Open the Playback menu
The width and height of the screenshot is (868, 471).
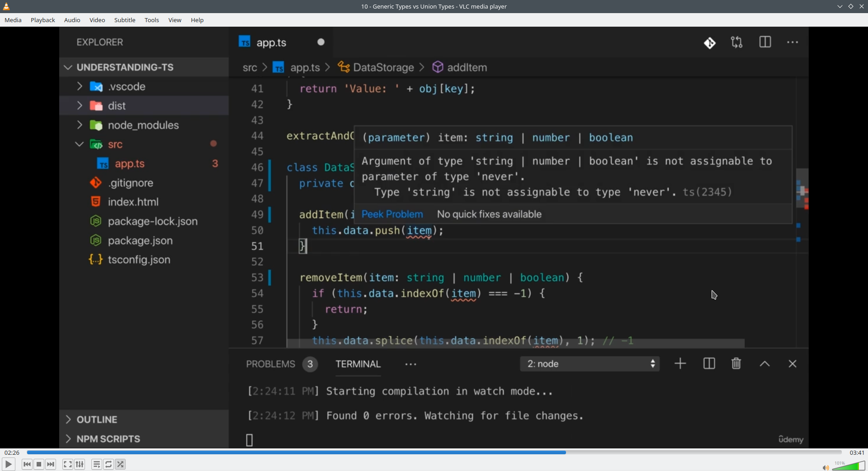coord(43,20)
